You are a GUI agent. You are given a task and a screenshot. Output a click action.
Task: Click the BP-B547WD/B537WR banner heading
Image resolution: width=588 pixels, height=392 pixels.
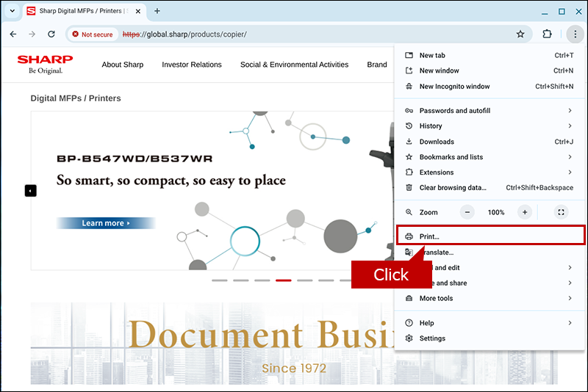[135, 159]
